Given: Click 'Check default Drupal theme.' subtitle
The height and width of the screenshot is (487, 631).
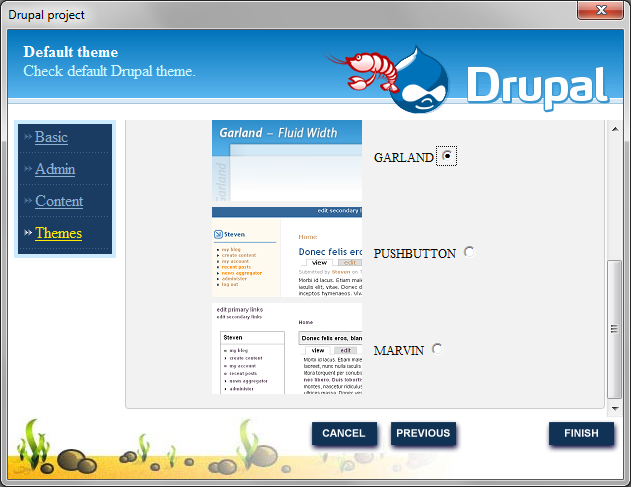Looking at the screenshot, I should [x=109, y=71].
